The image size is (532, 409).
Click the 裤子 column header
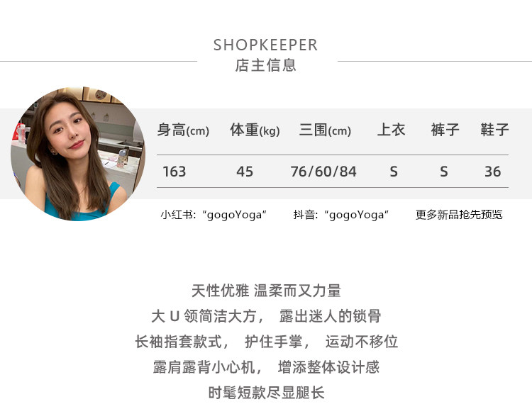click(445, 130)
